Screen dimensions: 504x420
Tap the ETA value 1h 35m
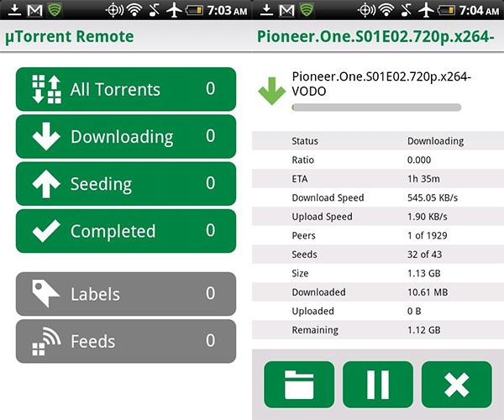point(423,179)
